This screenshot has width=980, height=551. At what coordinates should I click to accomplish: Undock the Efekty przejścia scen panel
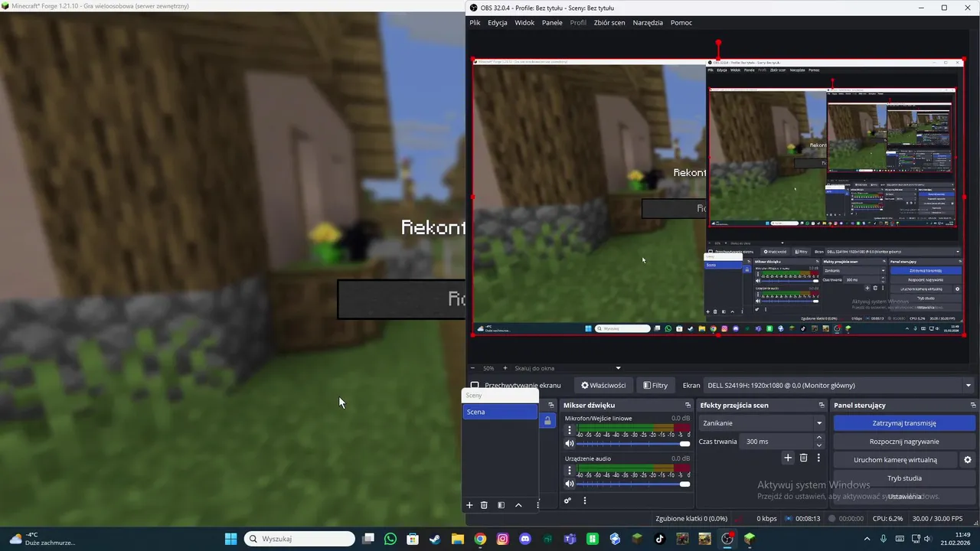(x=822, y=405)
